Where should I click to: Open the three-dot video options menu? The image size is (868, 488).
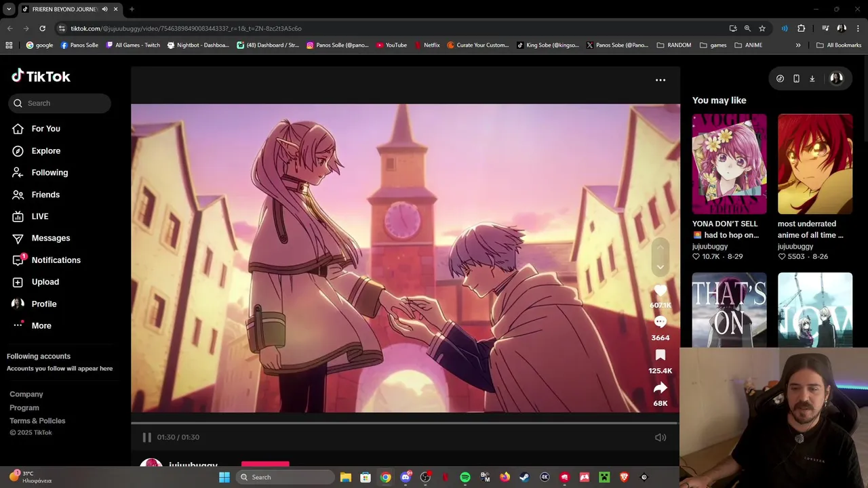tap(660, 80)
